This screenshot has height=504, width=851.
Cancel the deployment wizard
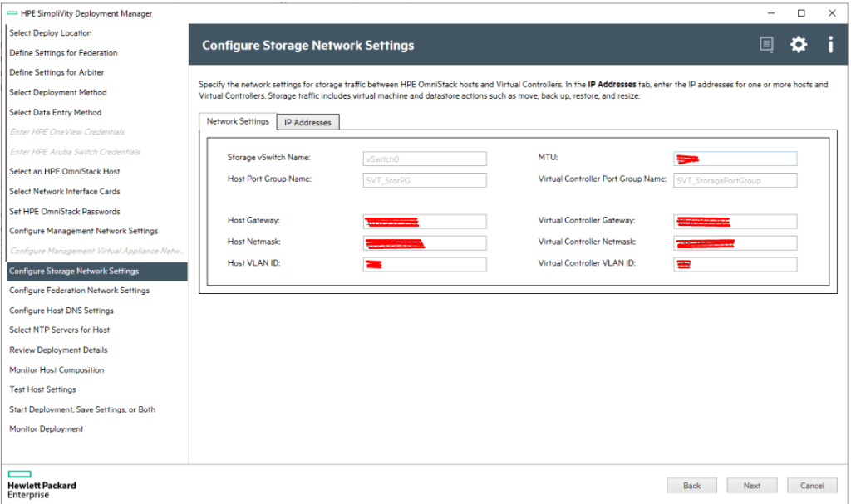click(x=812, y=485)
